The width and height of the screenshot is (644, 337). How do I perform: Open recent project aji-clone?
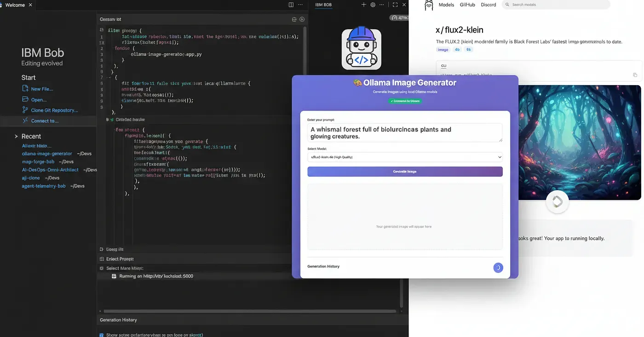pyautogui.click(x=31, y=178)
